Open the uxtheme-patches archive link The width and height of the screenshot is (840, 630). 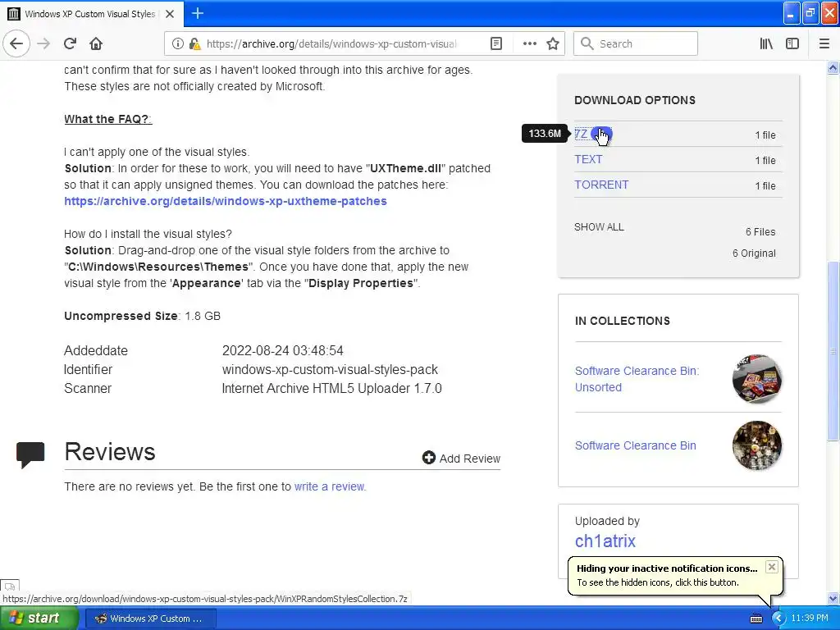tap(226, 201)
